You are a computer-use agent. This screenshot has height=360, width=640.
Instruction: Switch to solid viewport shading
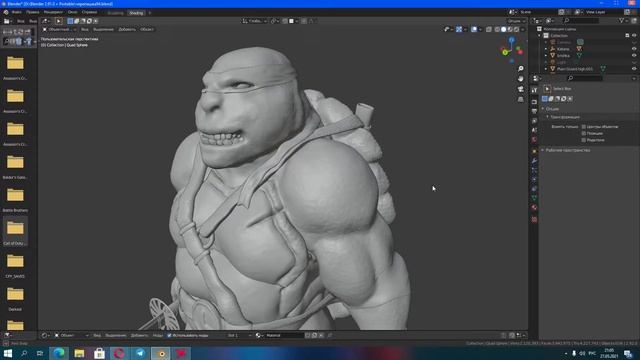503,29
